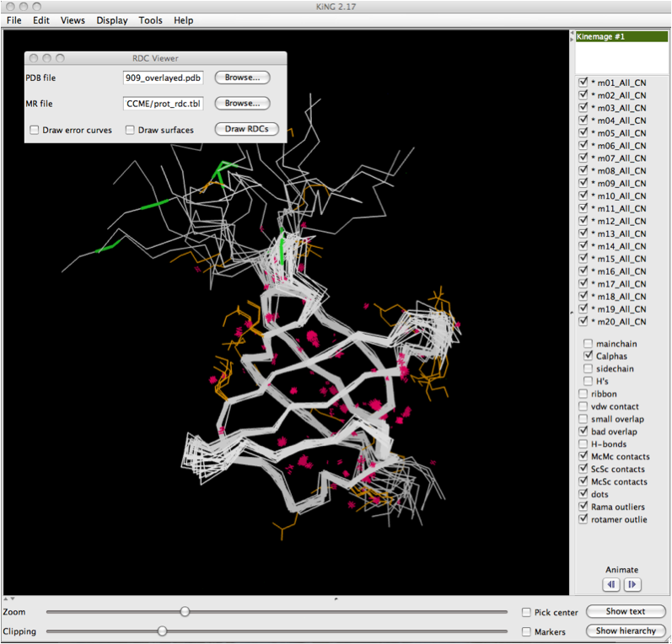Viewport: 672px width, 644px height.
Task: Click the animate backward button
Action: click(611, 584)
